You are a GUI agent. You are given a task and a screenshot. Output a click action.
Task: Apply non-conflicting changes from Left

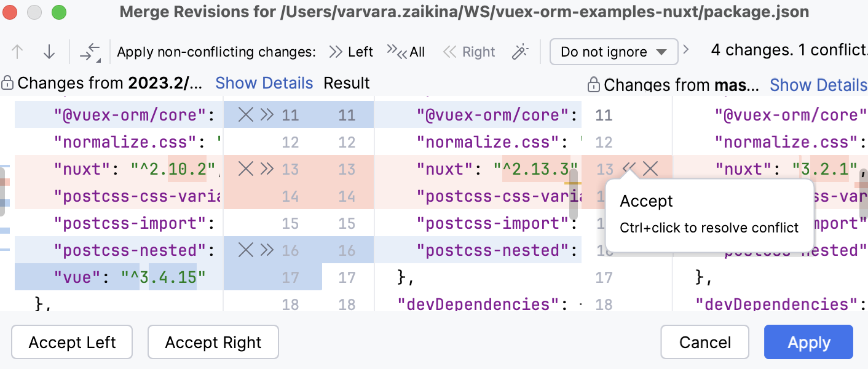351,52
